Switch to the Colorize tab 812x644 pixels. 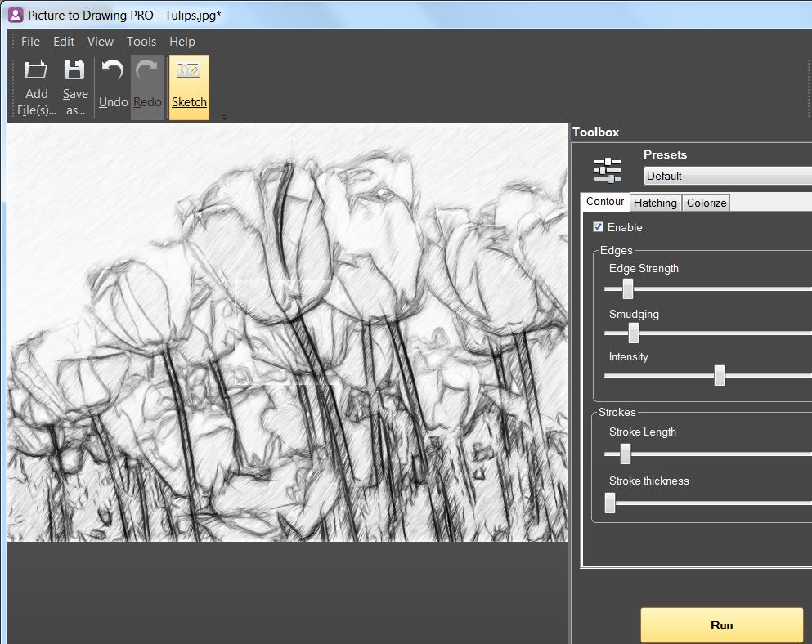[x=706, y=203]
